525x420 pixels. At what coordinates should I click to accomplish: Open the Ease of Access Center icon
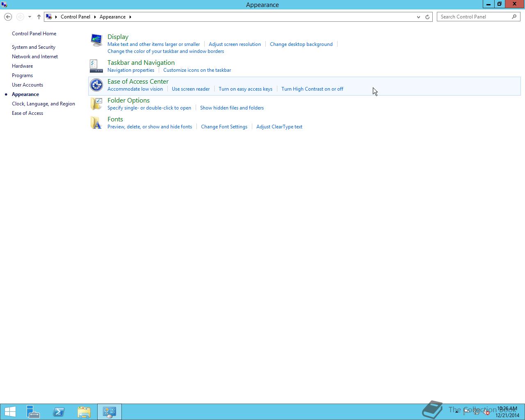pyautogui.click(x=96, y=85)
